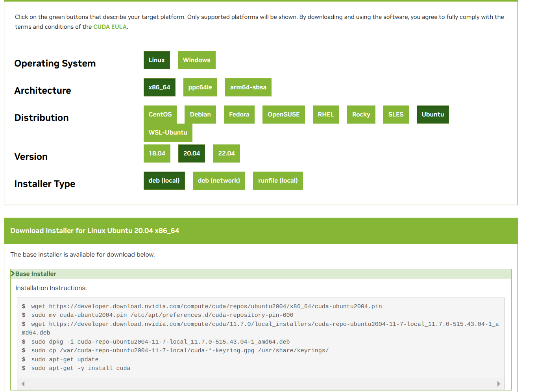This screenshot has width=547, height=392.
Task: Select WSL-Ubuntu distribution button
Action: pos(168,133)
